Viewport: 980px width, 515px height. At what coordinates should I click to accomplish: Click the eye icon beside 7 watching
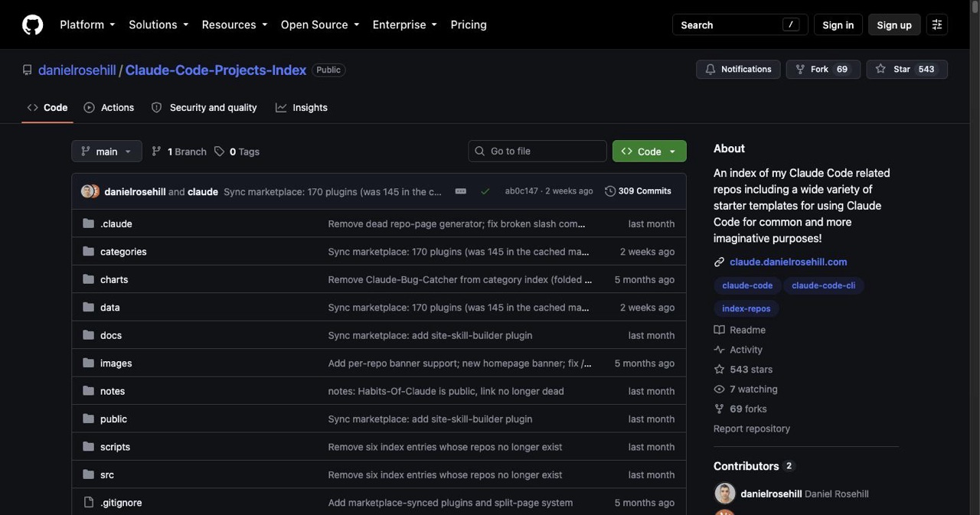pyautogui.click(x=719, y=390)
